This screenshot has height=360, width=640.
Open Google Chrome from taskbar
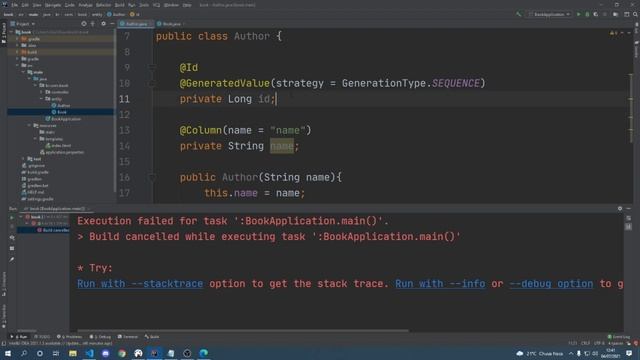coord(122,353)
